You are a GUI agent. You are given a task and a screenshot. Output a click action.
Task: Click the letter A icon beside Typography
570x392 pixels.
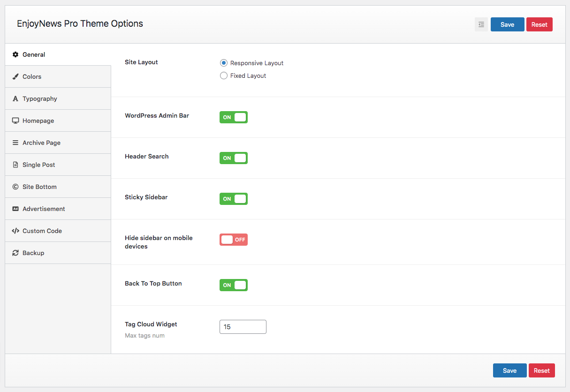15,98
